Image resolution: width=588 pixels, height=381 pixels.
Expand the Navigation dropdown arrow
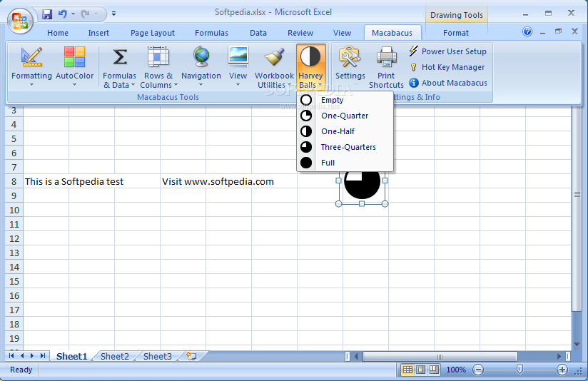pyautogui.click(x=201, y=85)
